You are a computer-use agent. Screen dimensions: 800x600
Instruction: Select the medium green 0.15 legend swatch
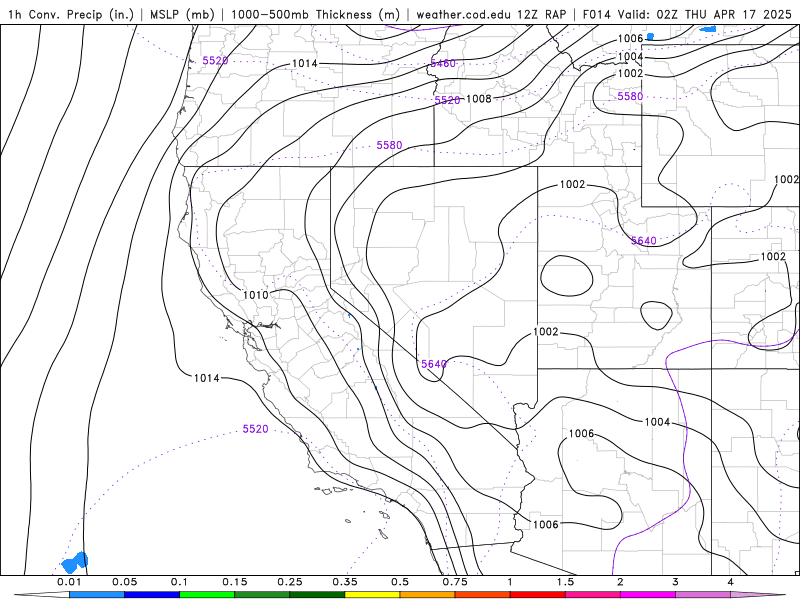[262, 595]
